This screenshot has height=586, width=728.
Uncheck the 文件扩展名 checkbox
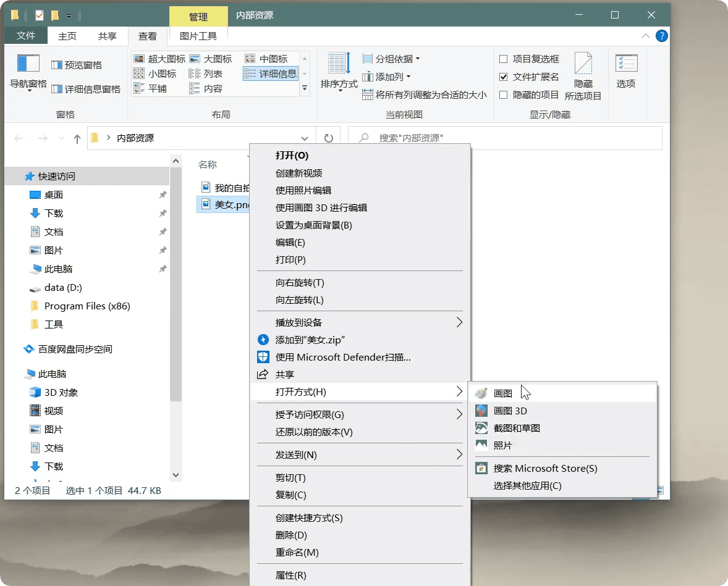(504, 77)
